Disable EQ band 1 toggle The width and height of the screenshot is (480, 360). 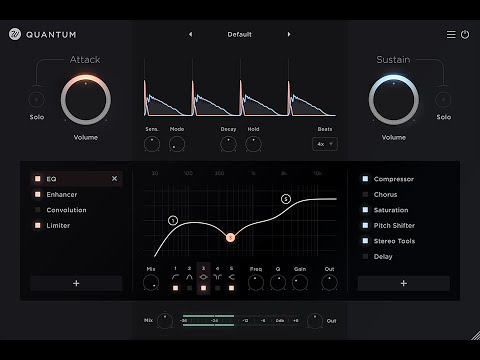(175, 288)
